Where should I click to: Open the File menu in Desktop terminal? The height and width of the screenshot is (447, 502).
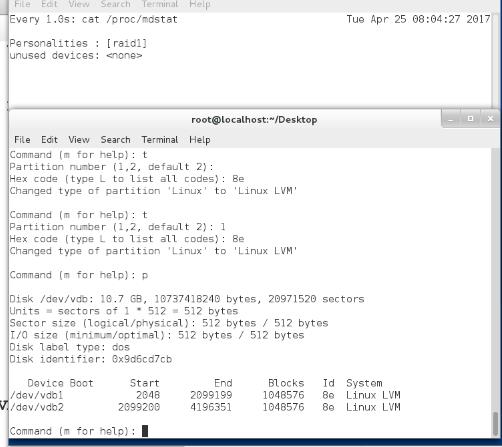click(x=22, y=140)
